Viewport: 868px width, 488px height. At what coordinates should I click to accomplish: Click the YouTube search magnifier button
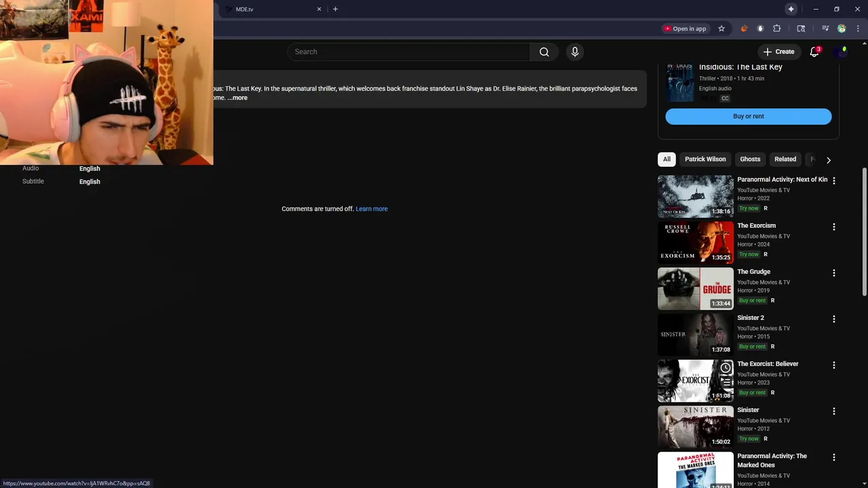tap(544, 52)
